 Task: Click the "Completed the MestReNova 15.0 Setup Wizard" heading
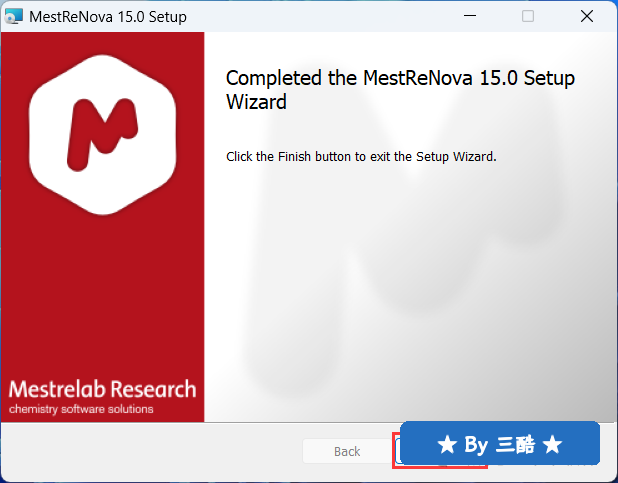pos(400,90)
